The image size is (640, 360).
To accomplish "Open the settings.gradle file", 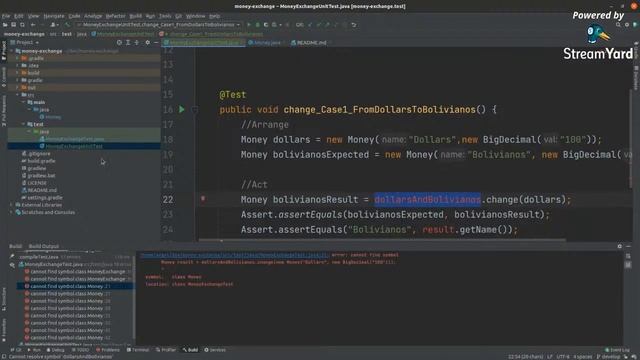I will 42,198.
